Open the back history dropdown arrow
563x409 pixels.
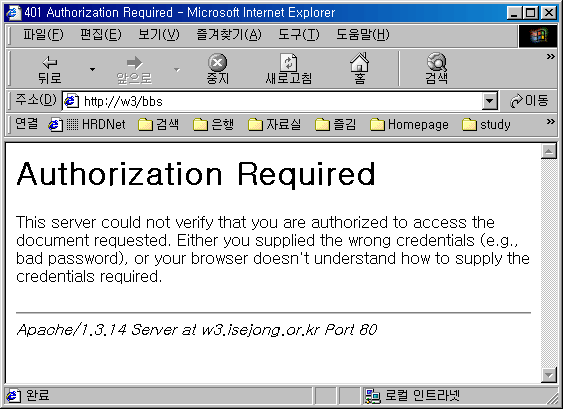[x=92, y=69]
